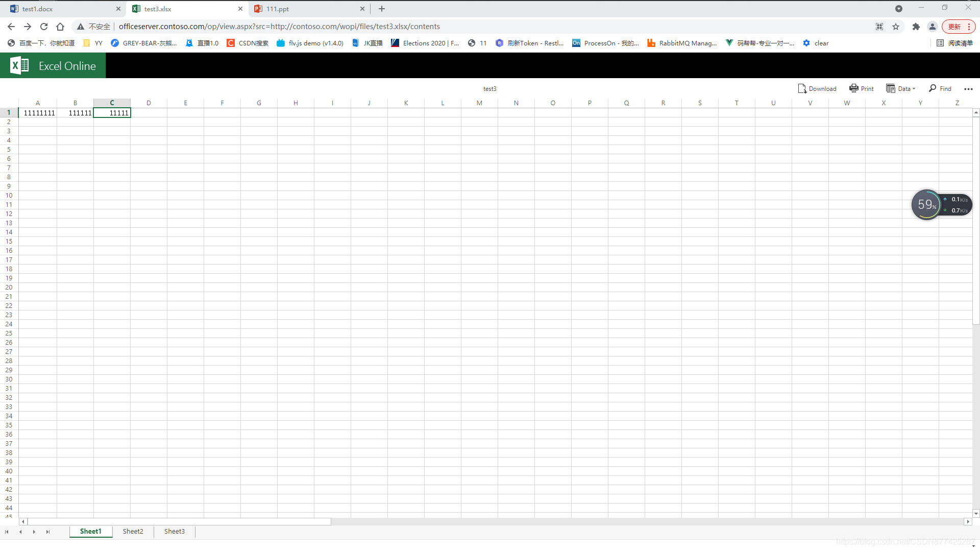The height and width of the screenshot is (551, 980).
Task: Open the browser profile avatar
Action: (933, 27)
